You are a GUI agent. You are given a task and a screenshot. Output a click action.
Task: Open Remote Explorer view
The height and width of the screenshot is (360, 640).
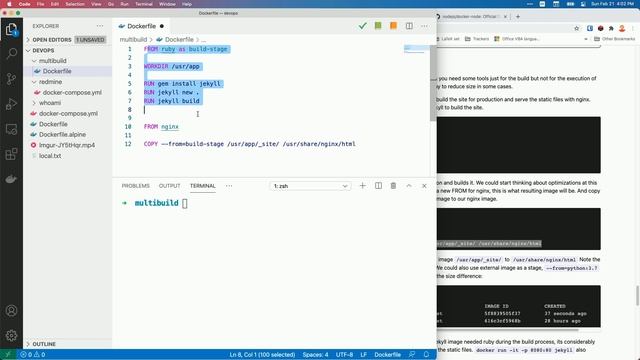click(x=11, y=129)
